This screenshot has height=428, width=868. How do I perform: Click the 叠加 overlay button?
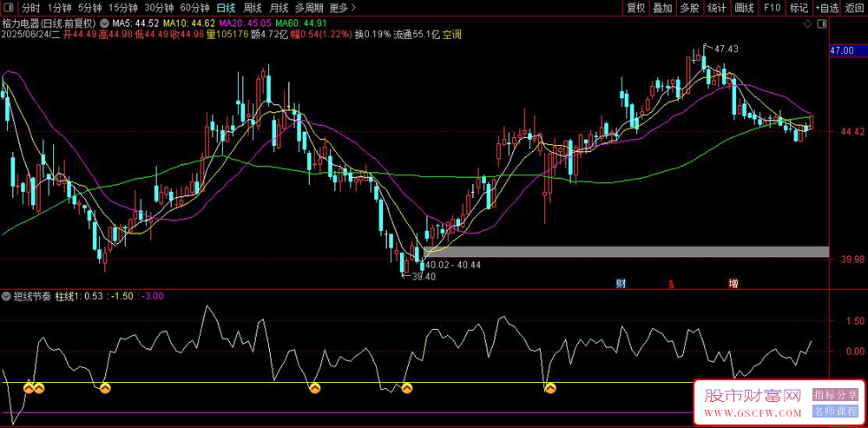click(662, 8)
